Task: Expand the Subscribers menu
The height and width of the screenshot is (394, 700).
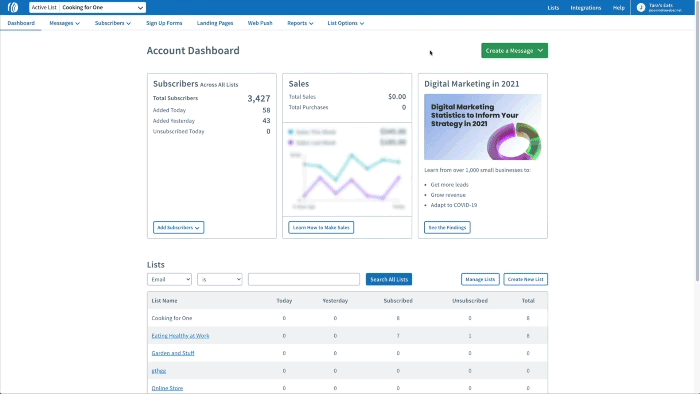Action: (112, 23)
